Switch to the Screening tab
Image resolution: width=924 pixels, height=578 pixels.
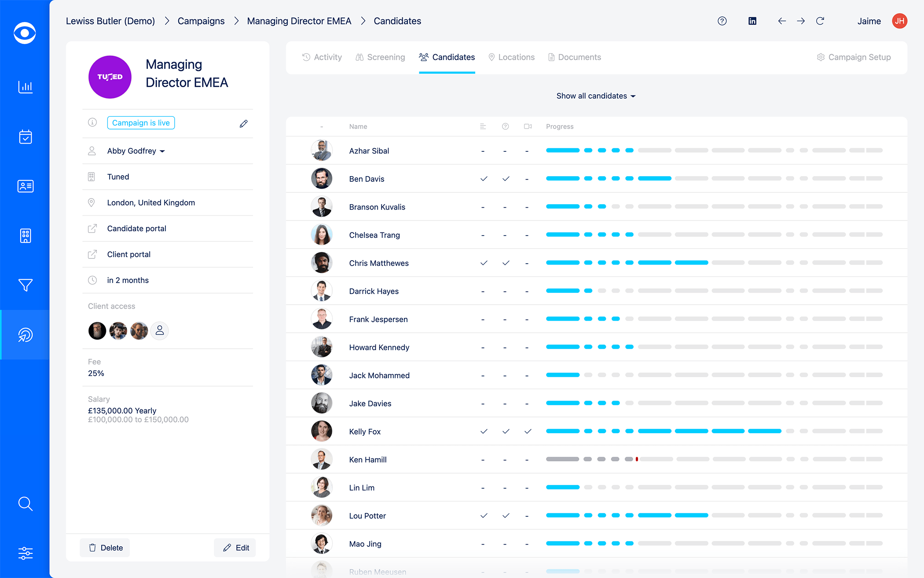tap(380, 57)
